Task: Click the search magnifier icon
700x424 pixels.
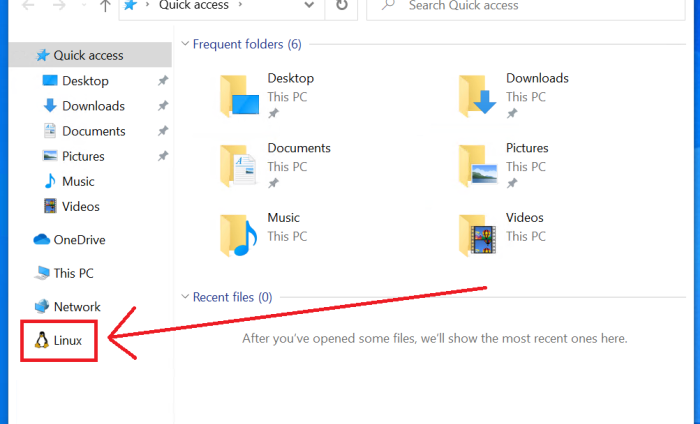Action: [388, 5]
